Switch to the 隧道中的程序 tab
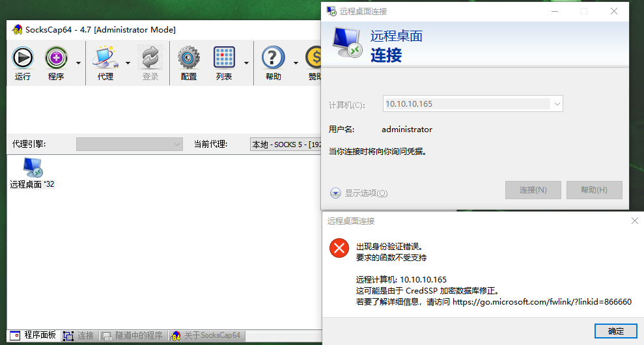This screenshot has width=644, height=345. [133, 336]
